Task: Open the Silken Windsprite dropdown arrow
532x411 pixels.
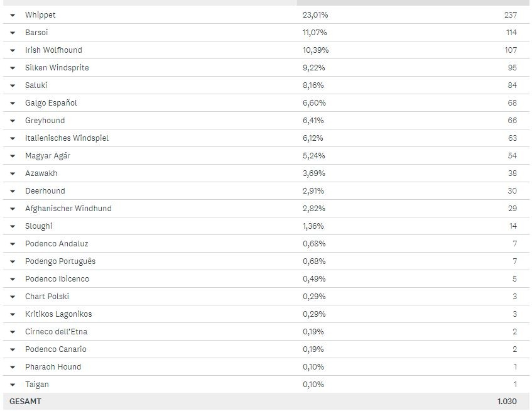Action: [13, 68]
